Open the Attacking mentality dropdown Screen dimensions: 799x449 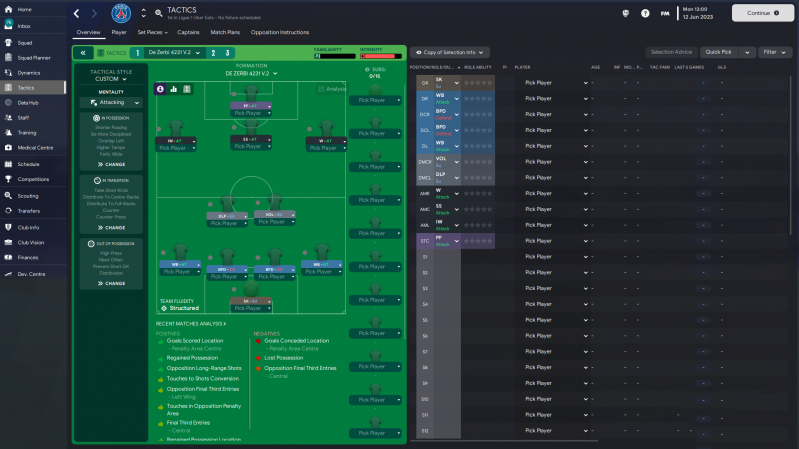pos(112,102)
